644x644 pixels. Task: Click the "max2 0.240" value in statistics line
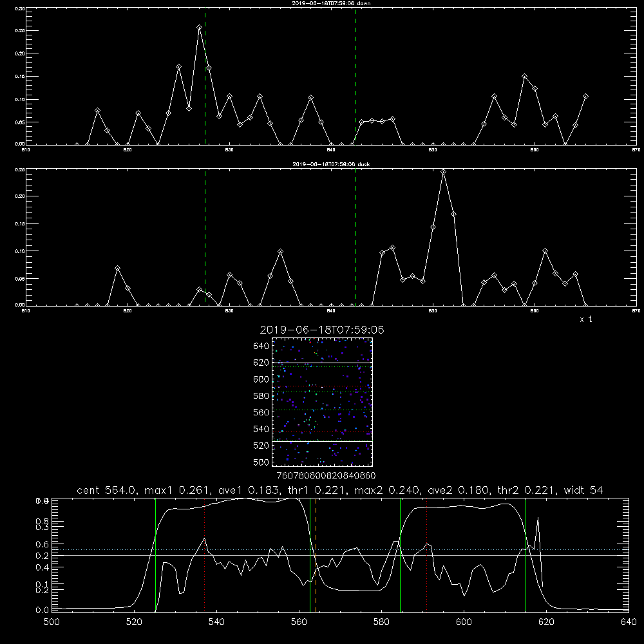tap(387, 490)
